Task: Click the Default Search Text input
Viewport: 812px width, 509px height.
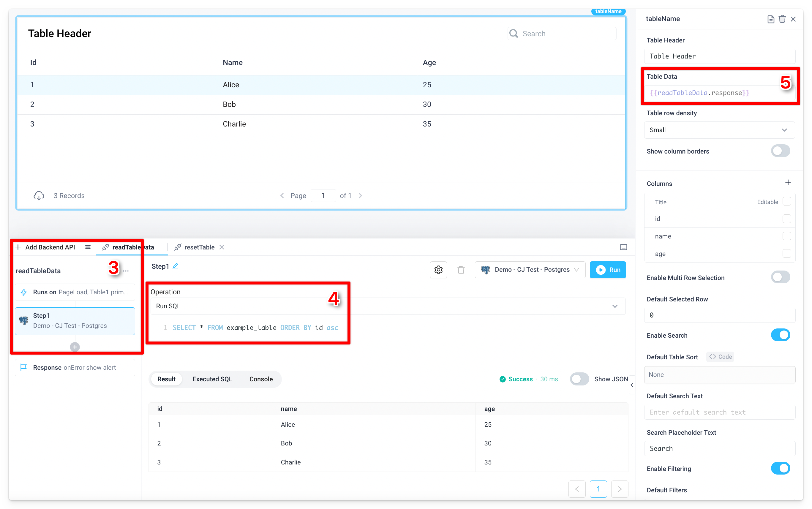Action: point(719,412)
